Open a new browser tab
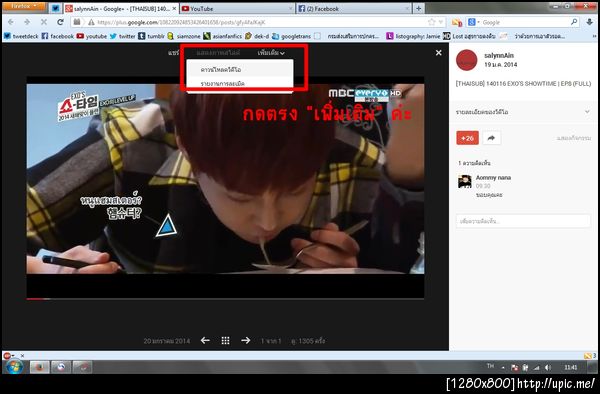Viewport: 600px width, 394px height. coord(419,8)
